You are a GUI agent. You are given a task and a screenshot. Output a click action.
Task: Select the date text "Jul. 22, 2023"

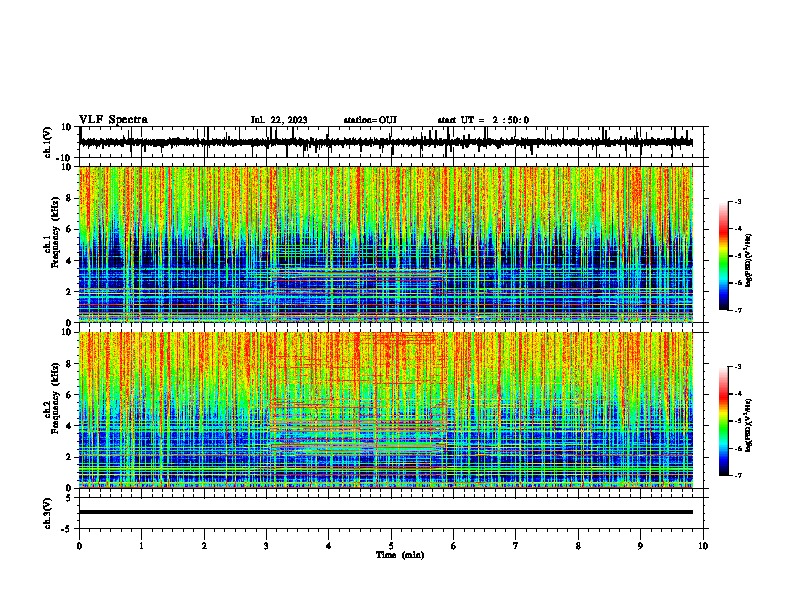[x=279, y=120]
